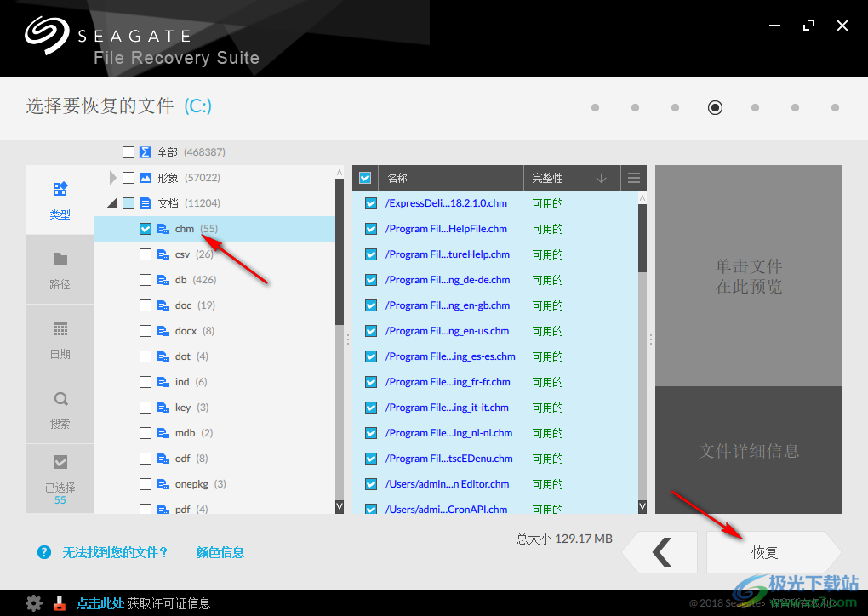Toggle the select-all checkbox in file list header
This screenshot has height=616, width=868.
365,178
